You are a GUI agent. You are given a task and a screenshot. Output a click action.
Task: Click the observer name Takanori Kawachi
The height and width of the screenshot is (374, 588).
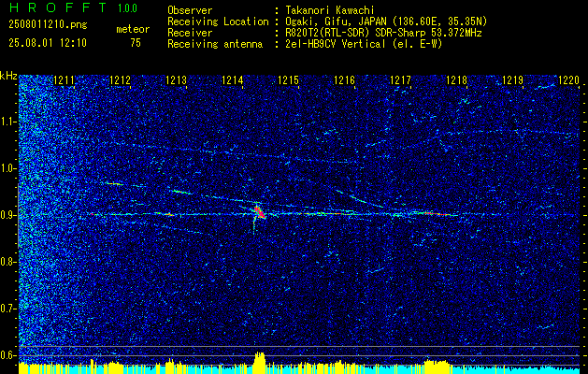click(330, 10)
